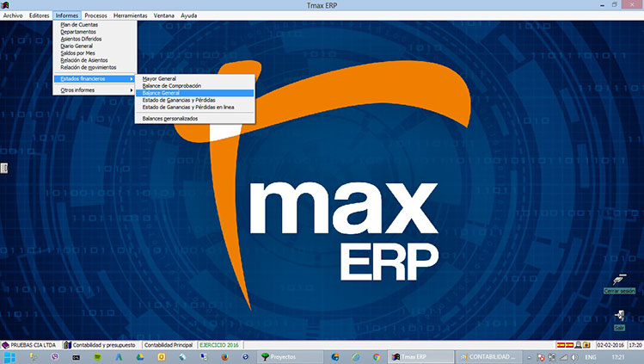Screen dimensions: 644x364
Task: Choose Mayor General from submenu
Action: (159, 79)
